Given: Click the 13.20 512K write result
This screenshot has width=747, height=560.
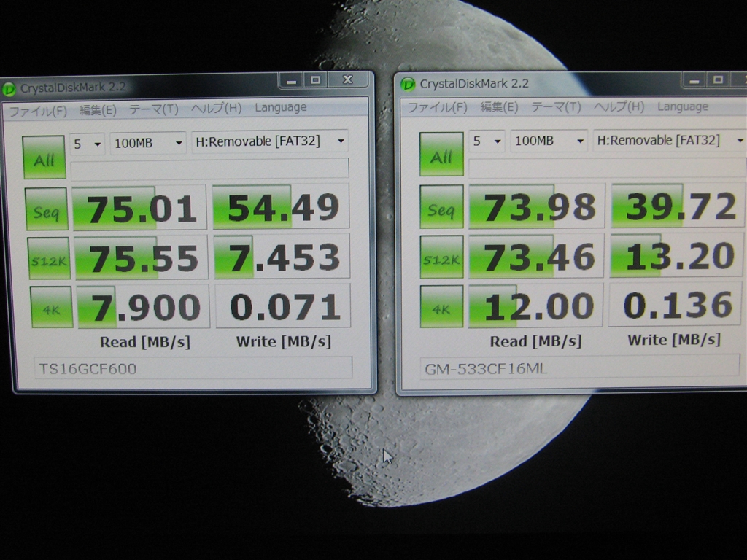Looking at the screenshot, I should click(678, 255).
